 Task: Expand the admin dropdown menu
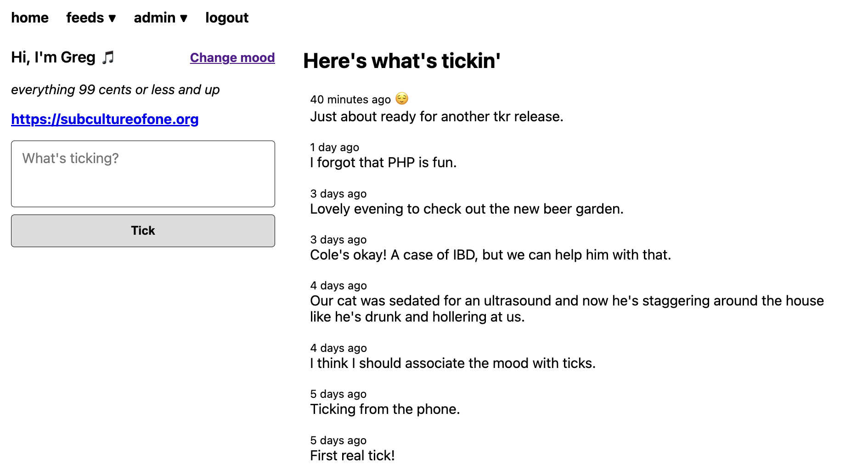click(x=161, y=18)
